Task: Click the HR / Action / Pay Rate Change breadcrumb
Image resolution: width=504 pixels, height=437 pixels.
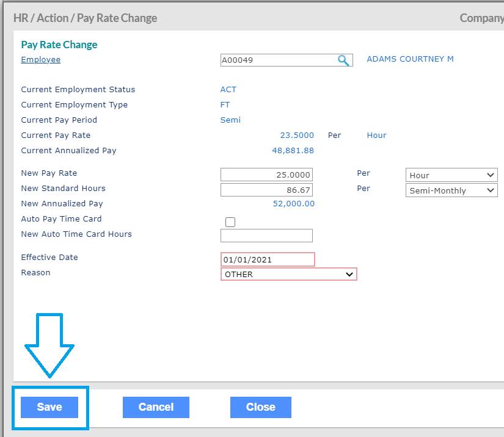Action: click(86, 18)
